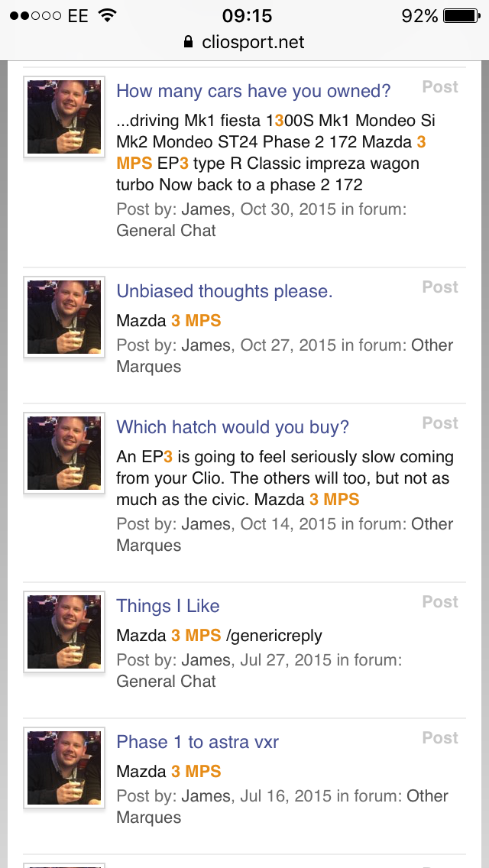Open avatar next to 'How many cars' post
489x868 pixels.
[64, 118]
